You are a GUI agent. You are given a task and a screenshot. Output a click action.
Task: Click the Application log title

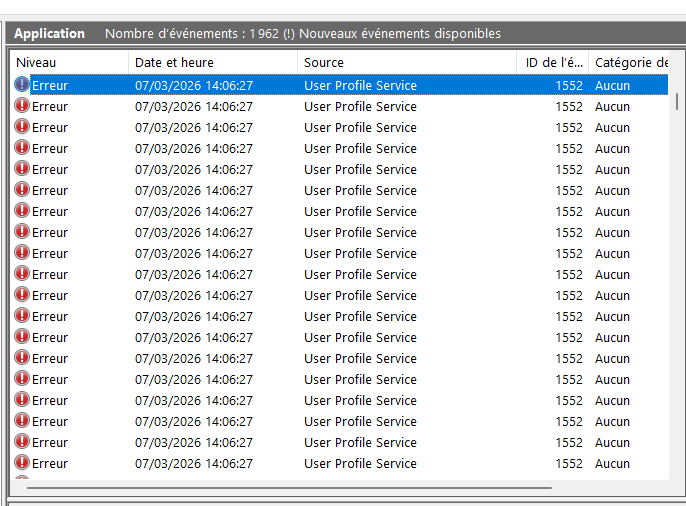tap(49, 34)
